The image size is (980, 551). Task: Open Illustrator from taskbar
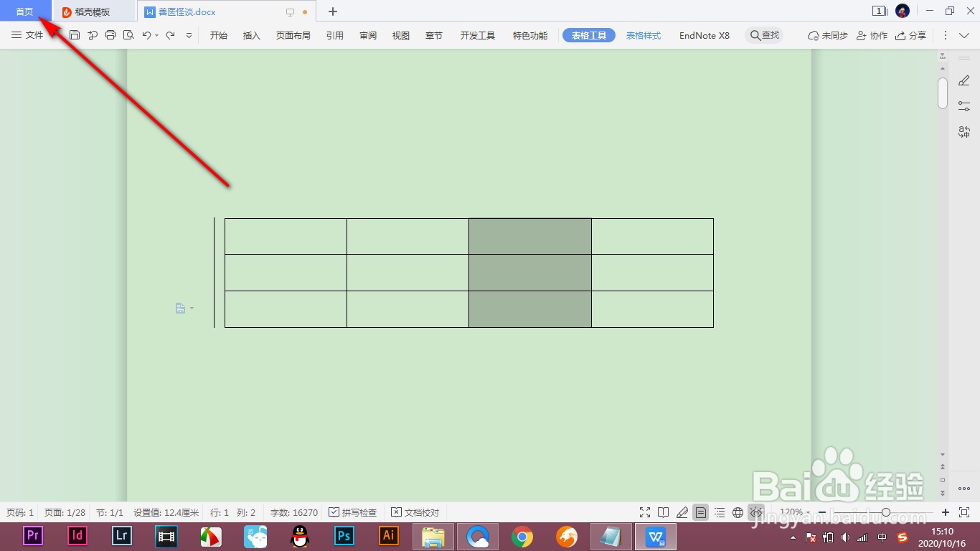coord(389,535)
